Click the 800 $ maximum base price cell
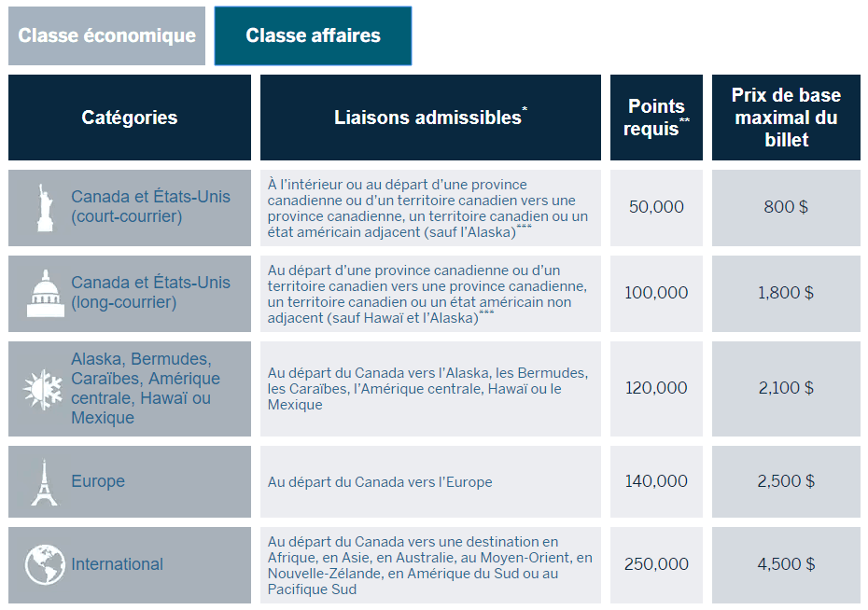The height and width of the screenshot is (610, 868). tap(787, 206)
